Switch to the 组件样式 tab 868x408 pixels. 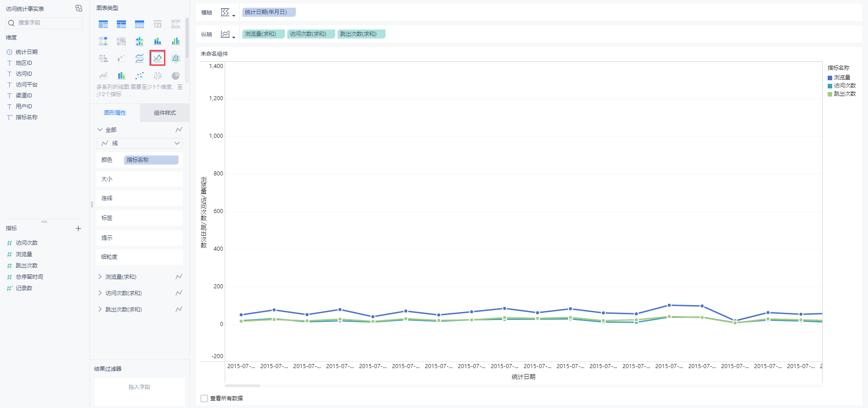[x=165, y=113]
